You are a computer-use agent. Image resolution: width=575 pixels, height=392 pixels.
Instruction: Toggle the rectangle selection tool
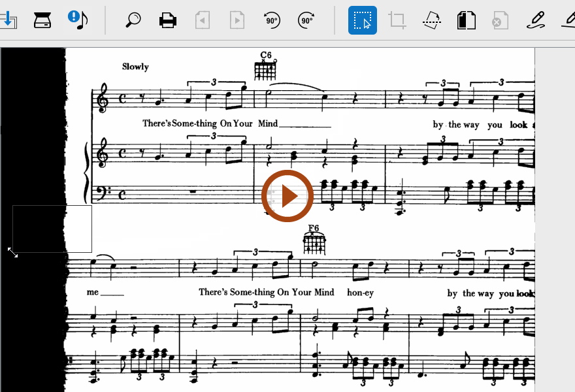point(363,20)
